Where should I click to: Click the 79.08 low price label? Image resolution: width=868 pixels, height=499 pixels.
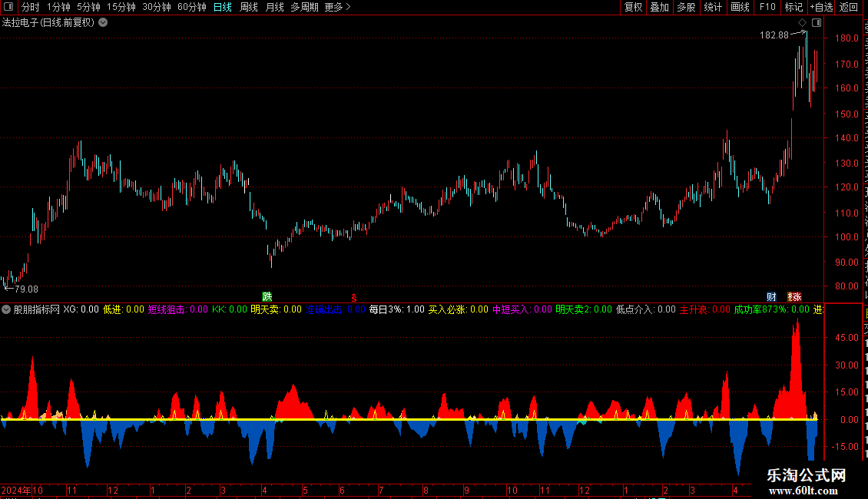point(26,289)
